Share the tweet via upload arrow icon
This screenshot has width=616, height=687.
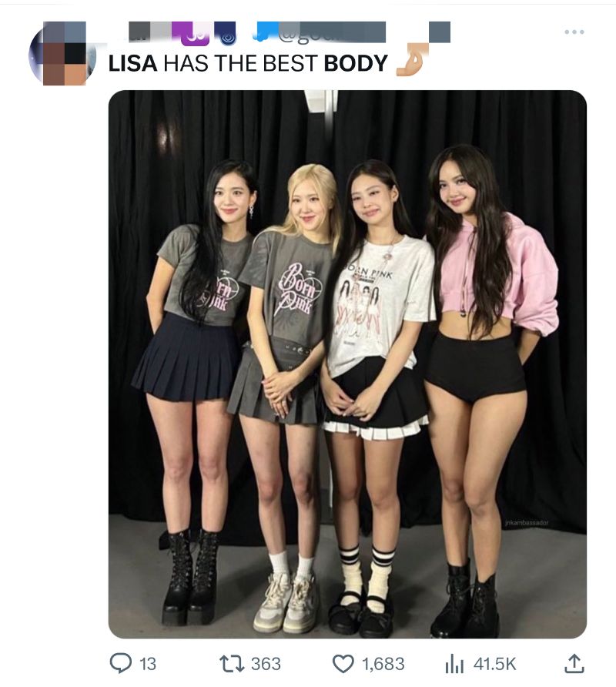(574, 663)
